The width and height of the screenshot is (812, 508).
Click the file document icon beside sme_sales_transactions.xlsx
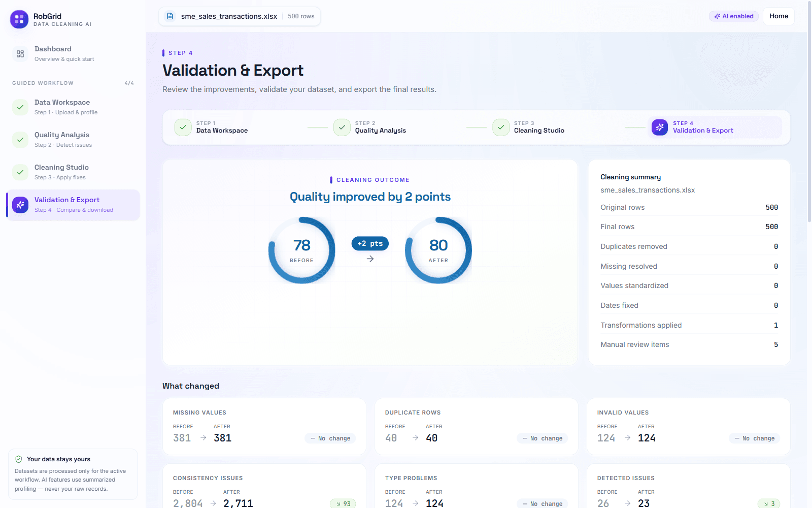(170, 16)
